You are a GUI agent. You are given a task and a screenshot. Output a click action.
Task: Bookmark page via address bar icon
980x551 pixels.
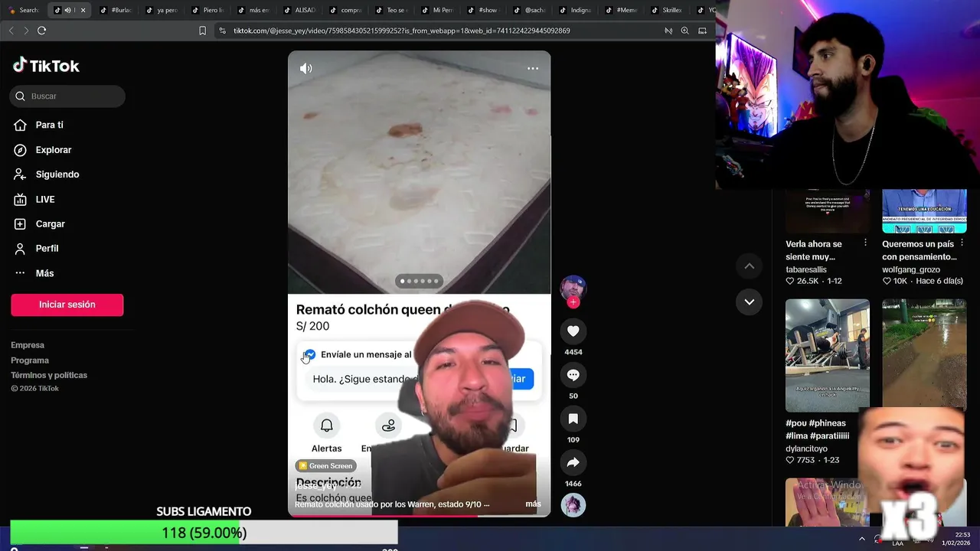[202, 31]
